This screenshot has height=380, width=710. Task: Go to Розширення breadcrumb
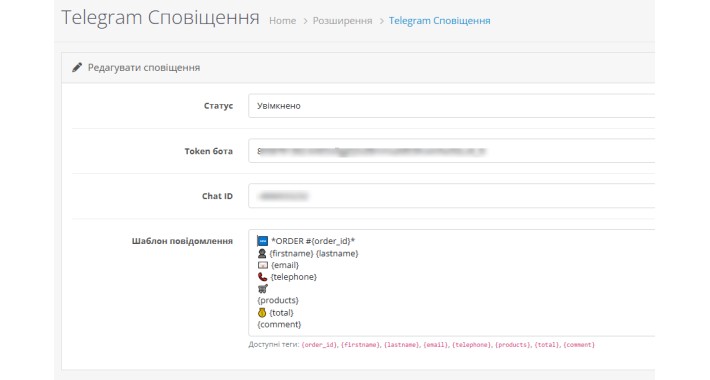coord(342,21)
